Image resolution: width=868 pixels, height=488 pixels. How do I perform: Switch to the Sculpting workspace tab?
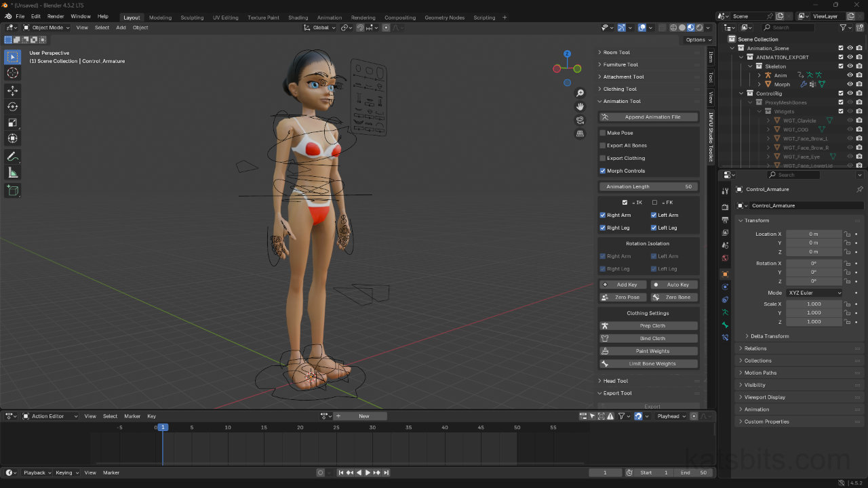click(192, 18)
